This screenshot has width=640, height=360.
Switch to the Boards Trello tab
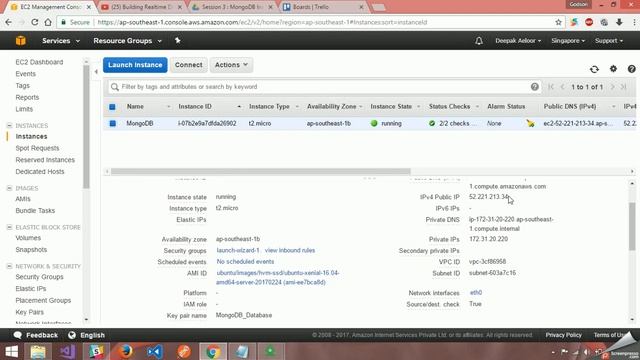[322, 7]
